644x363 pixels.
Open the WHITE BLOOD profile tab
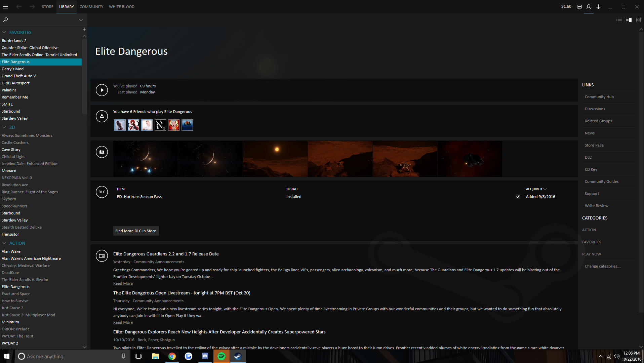coord(122,7)
